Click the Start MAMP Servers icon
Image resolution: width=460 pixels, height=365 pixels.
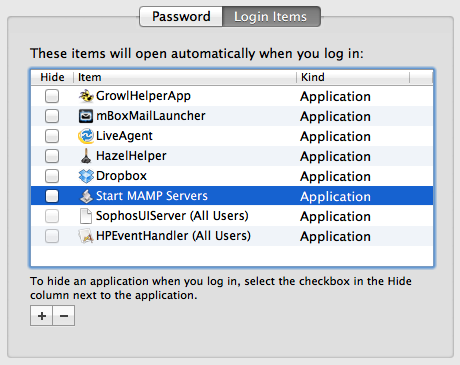[86, 196]
